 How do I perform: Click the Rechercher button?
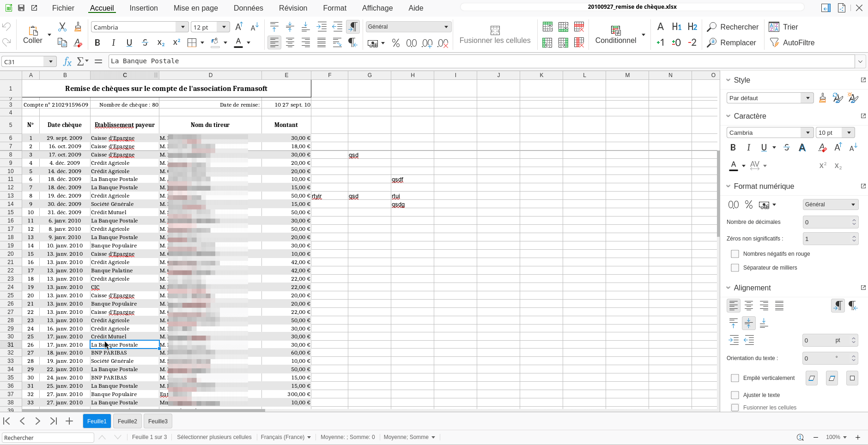coord(733,27)
